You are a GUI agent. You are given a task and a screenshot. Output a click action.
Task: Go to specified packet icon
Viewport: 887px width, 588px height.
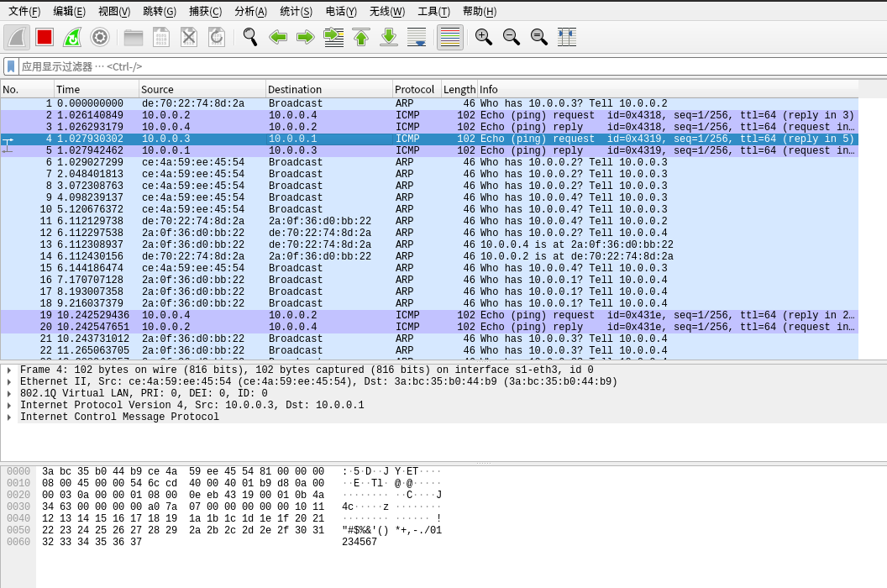click(x=333, y=37)
